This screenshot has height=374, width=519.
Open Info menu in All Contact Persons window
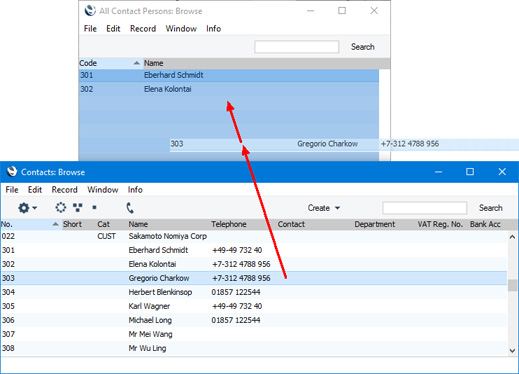(213, 29)
